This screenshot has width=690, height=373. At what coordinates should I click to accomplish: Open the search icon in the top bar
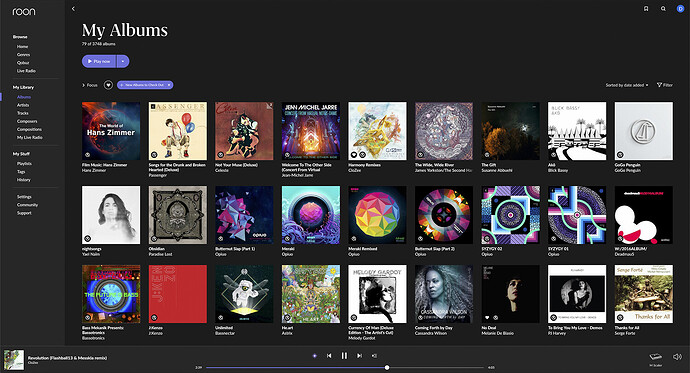(x=663, y=9)
